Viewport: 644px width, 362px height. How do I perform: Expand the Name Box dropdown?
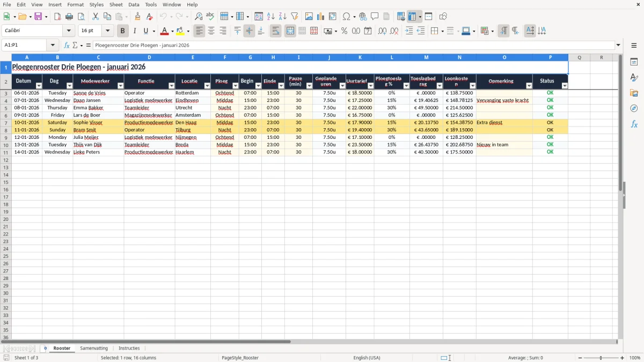(52, 45)
